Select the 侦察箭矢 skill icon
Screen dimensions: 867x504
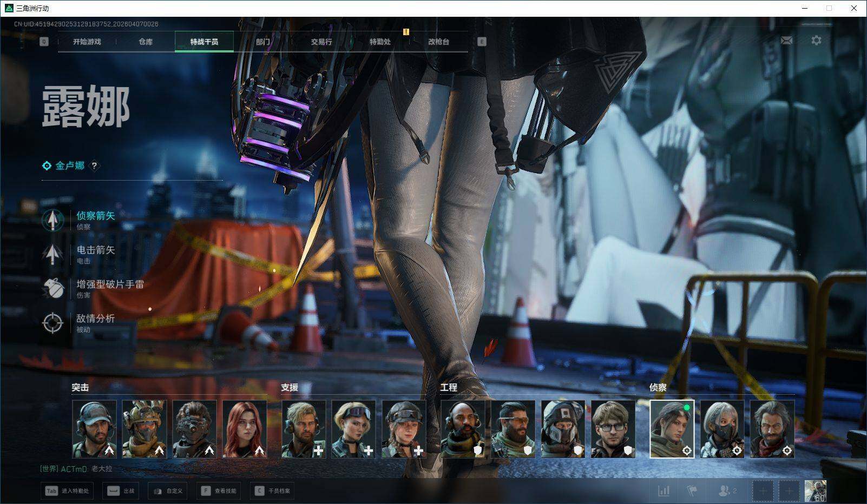(52, 220)
